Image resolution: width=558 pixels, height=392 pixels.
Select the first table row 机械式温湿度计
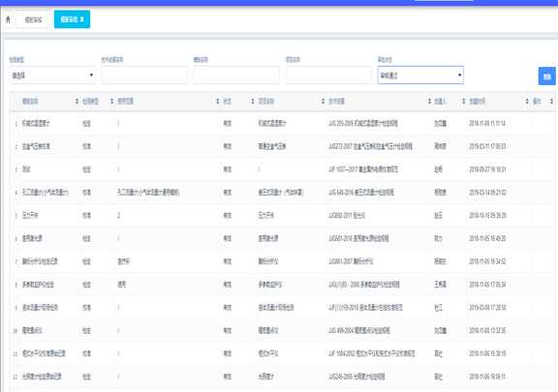pos(283,124)
